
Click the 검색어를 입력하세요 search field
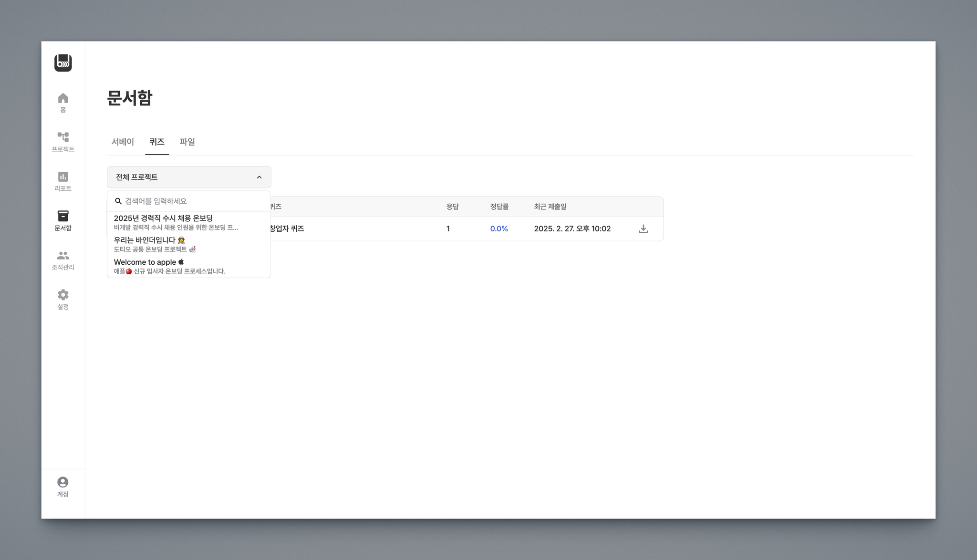tap(191, 201)
